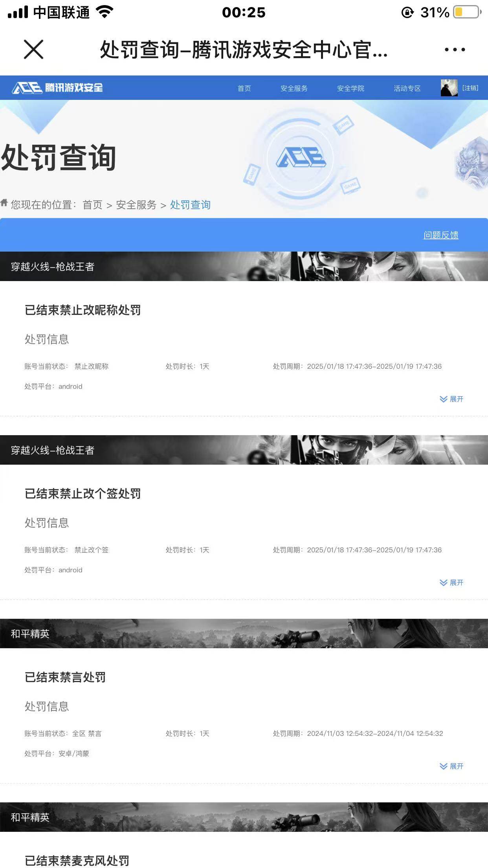Open the 安全学院 menu
Viewport: 488px width, 868px height.
pos(350,88)
